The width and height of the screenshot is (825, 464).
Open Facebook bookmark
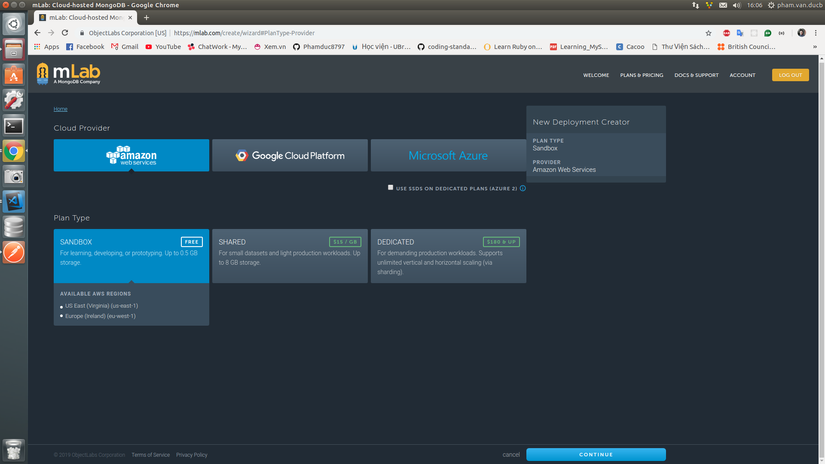85,47
